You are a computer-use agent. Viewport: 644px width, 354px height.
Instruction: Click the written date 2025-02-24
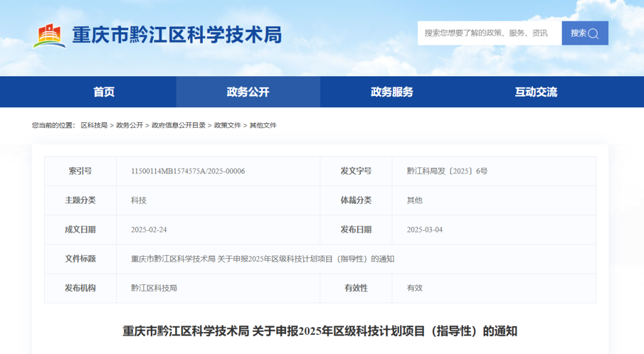(x=148, y=230)
